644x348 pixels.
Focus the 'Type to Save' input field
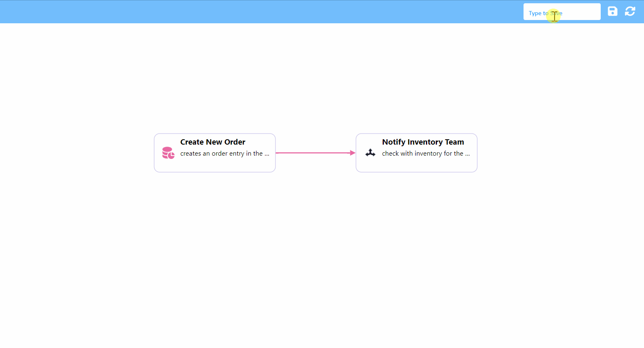pyautogui.click(x=562, y=12)
